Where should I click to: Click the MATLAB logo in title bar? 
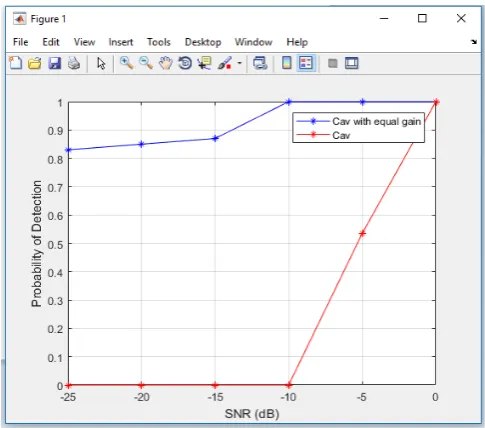click(x=19, y=19)
